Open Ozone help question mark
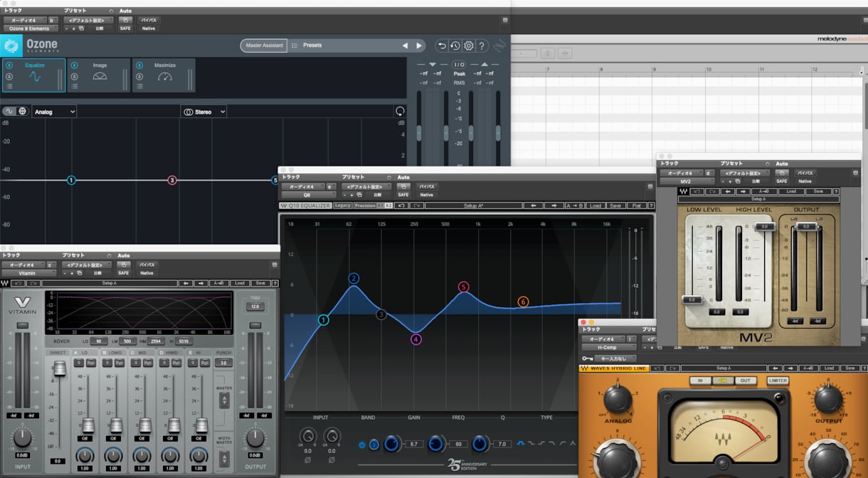Image resolution: width=868 pixels, height=478 pixels. coord(482,46)
